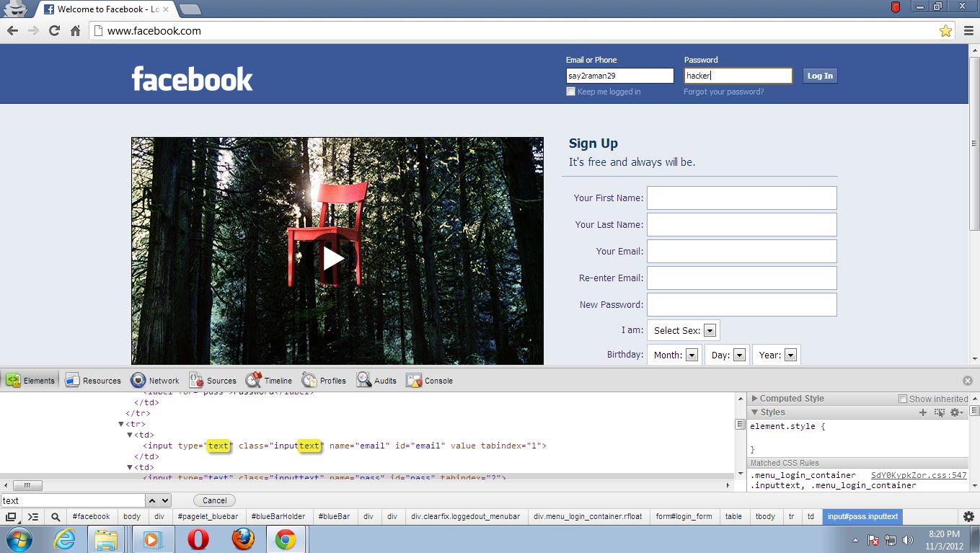Cancel the DevTools search

(x=214, y=500)
